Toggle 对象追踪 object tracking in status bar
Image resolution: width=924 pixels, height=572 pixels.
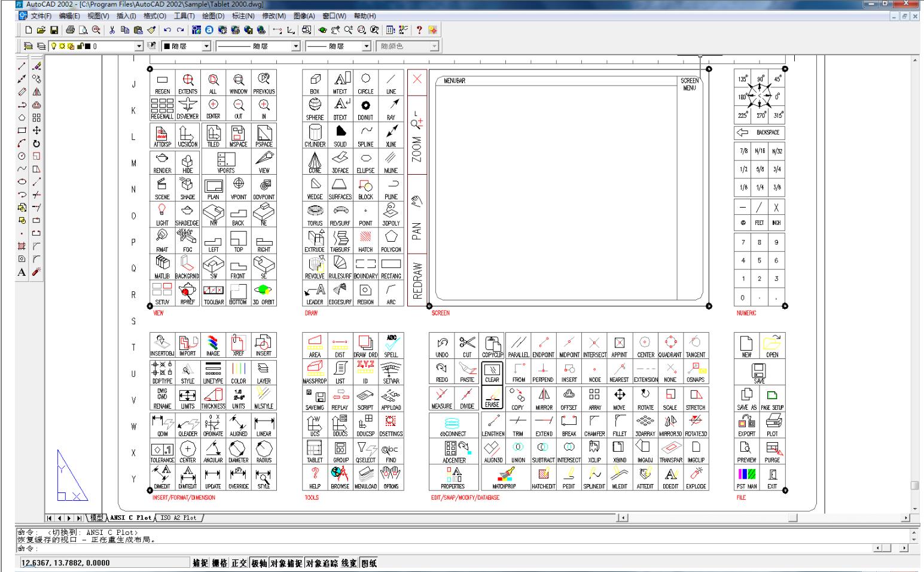[x=322, y=563]
